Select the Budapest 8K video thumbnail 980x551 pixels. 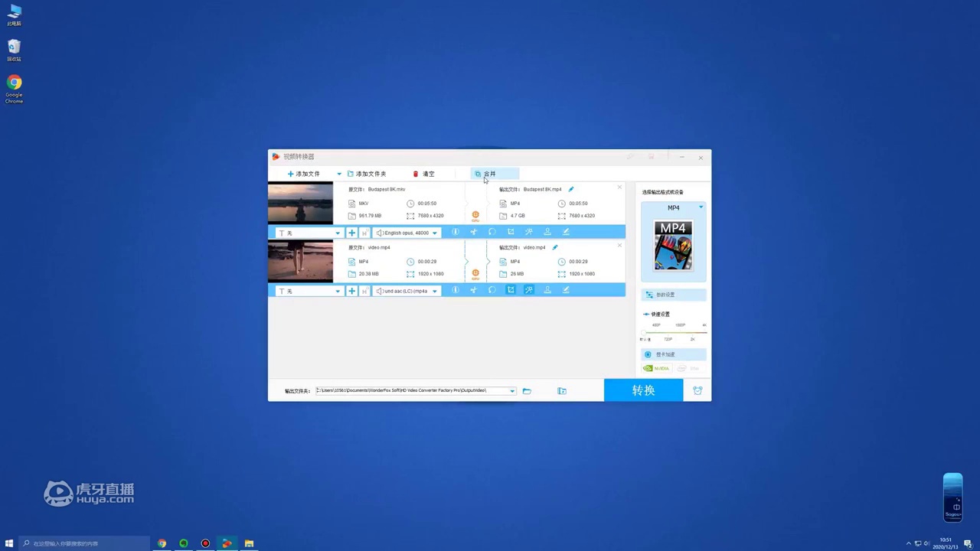click(x=300, y=203)
